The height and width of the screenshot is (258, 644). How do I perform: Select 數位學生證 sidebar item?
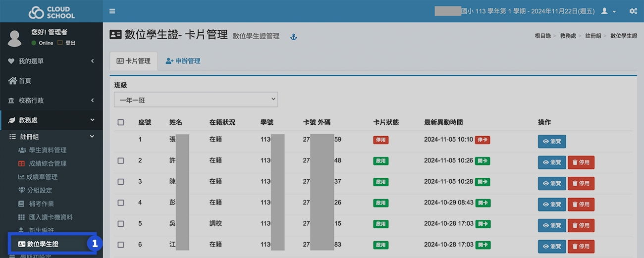[42, 244]
